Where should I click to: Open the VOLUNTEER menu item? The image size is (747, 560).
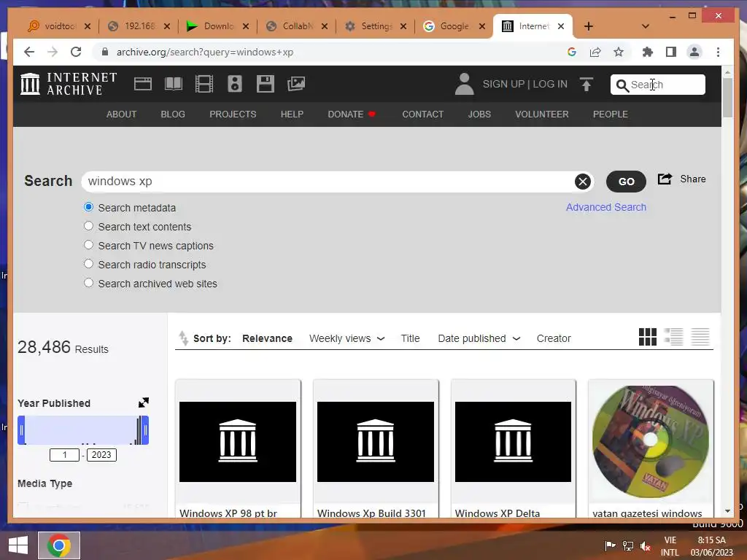[x=542, y=114]
